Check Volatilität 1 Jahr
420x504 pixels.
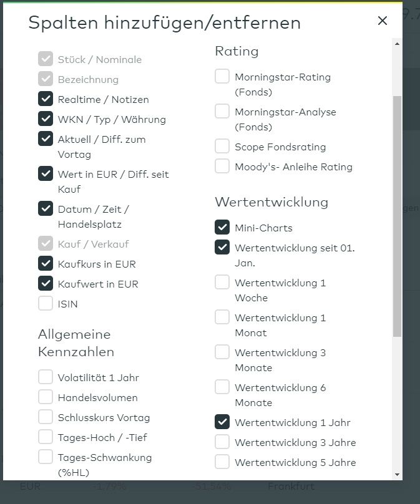46,377
